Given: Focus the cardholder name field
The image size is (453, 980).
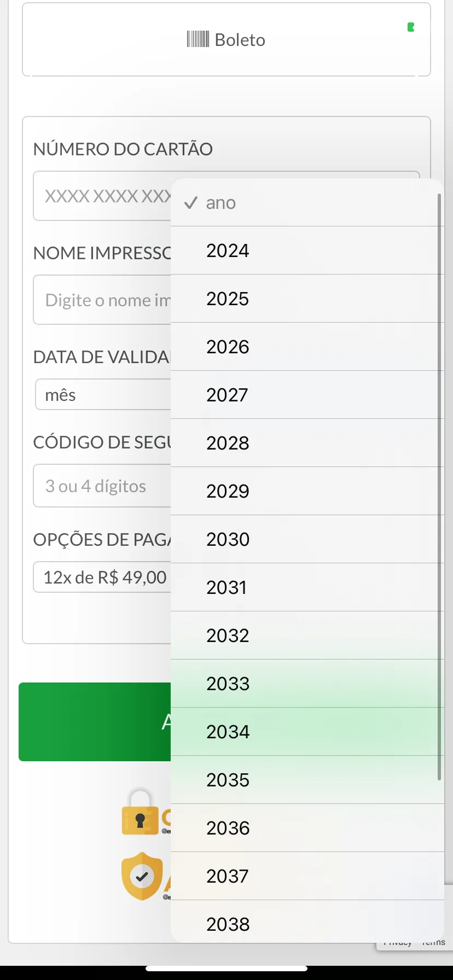Looking at the screenshot, I should (102, 300).
